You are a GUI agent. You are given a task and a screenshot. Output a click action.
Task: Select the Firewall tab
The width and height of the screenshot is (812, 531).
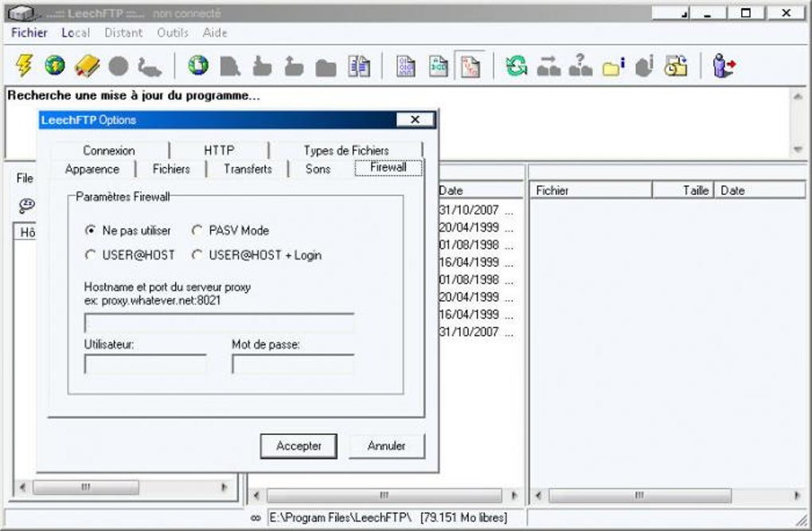pyautogui.click(x=388, y=167)
